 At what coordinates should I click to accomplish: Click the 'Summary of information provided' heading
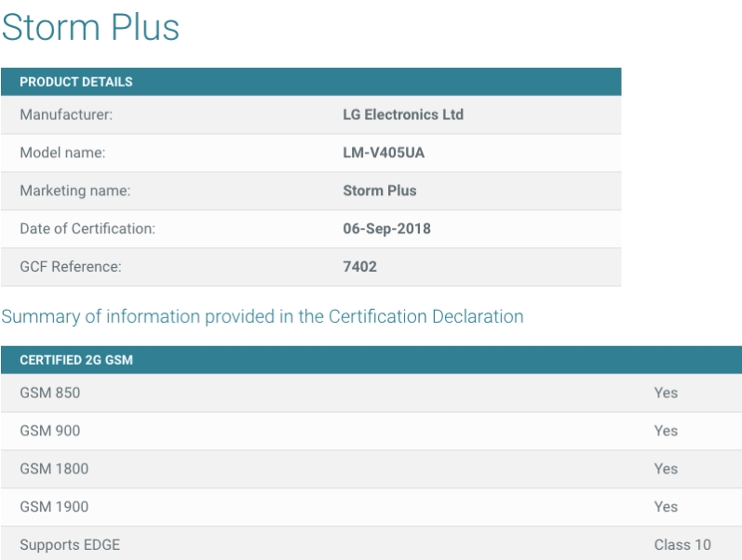tap(263, 316)
